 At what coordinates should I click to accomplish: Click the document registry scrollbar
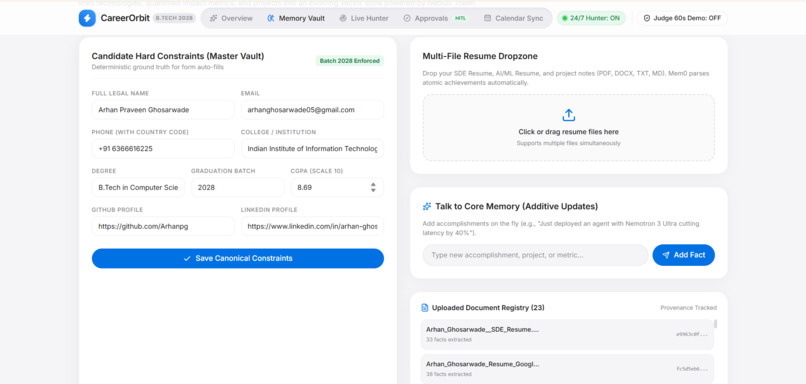[x=716, y=324]
